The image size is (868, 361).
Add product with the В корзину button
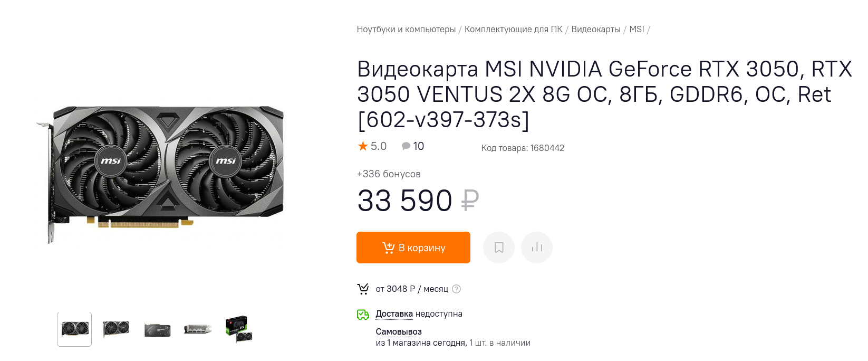point(413,248)
